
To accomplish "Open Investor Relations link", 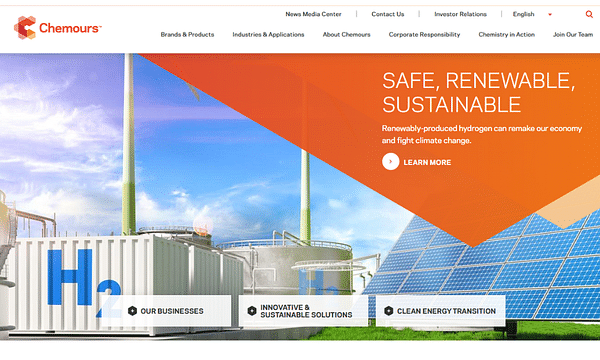I will pos(460,14).
